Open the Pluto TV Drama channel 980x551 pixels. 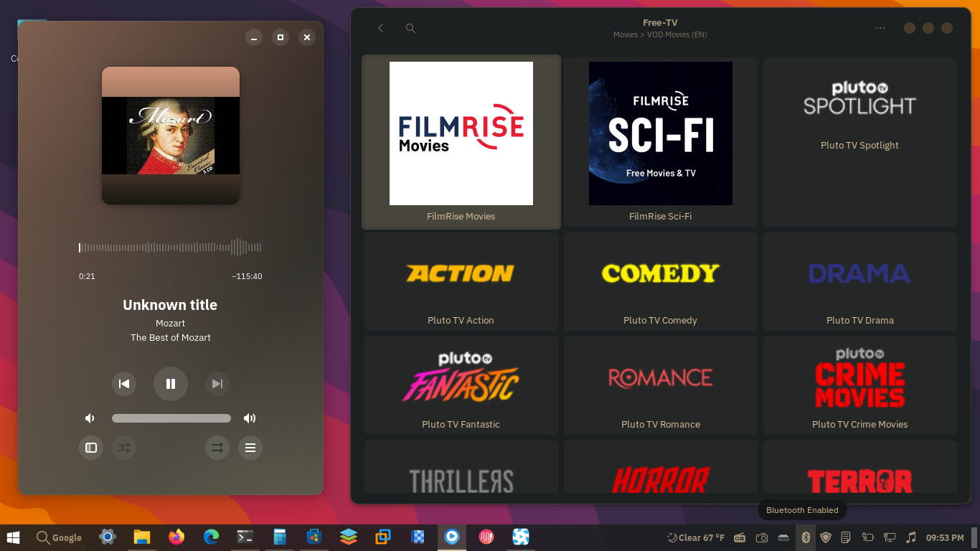860,281
